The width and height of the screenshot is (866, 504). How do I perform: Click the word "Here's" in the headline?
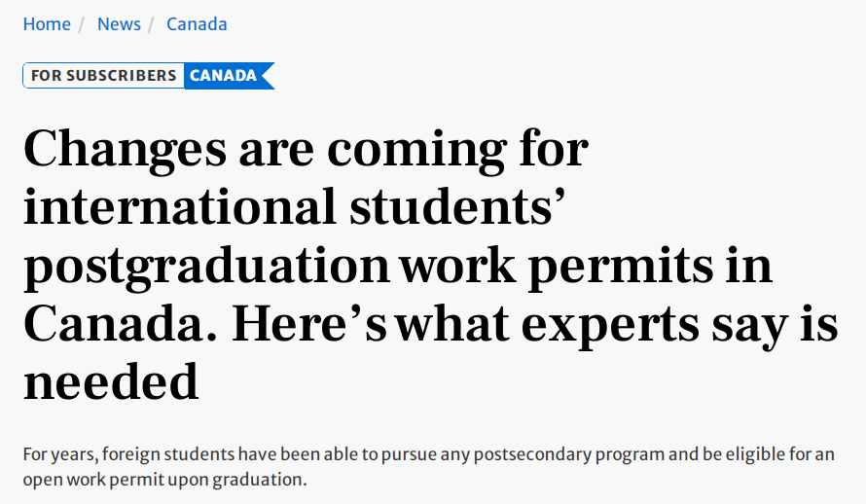coord(309,324)
